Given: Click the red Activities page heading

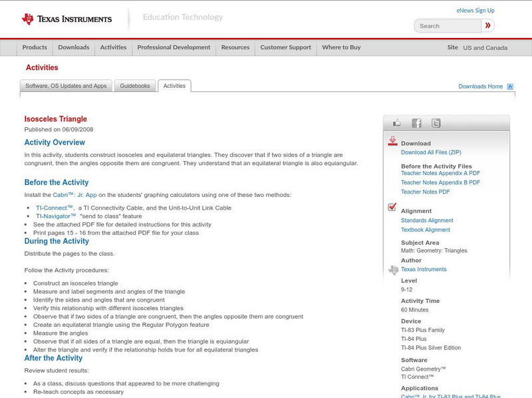Looking at the screenshot, I should [42, 68].
